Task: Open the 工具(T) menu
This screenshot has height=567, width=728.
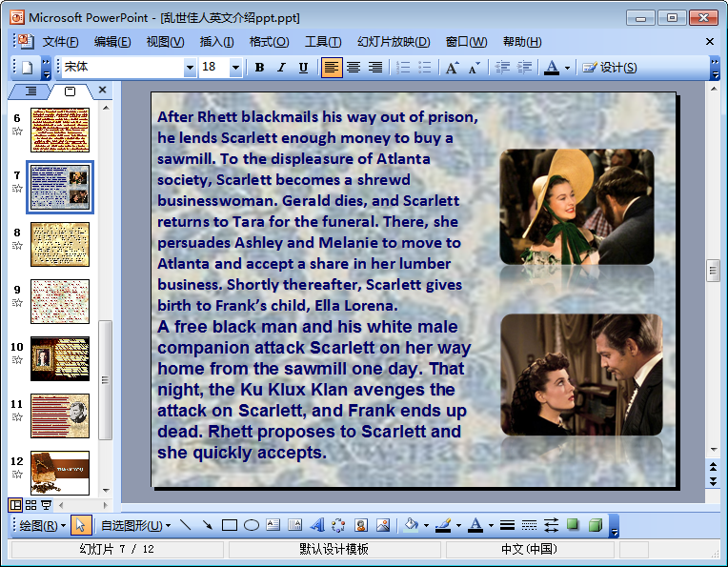Action: 323,42
